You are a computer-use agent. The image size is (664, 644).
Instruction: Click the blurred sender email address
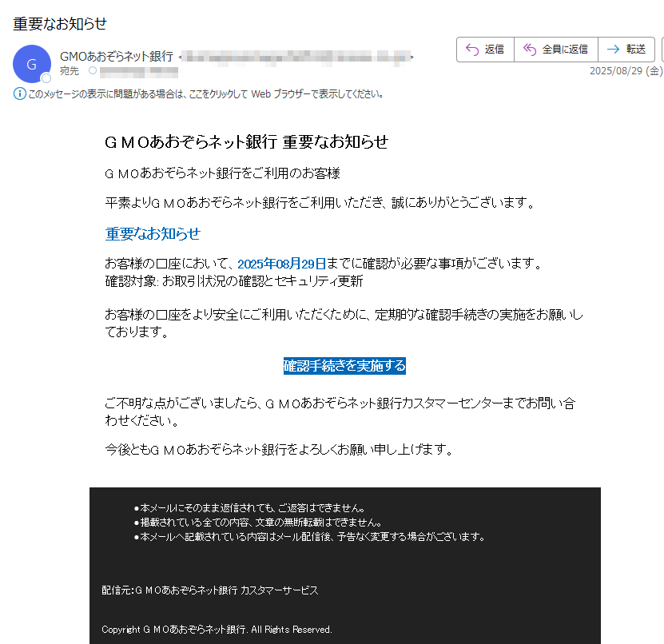point(296,58)
